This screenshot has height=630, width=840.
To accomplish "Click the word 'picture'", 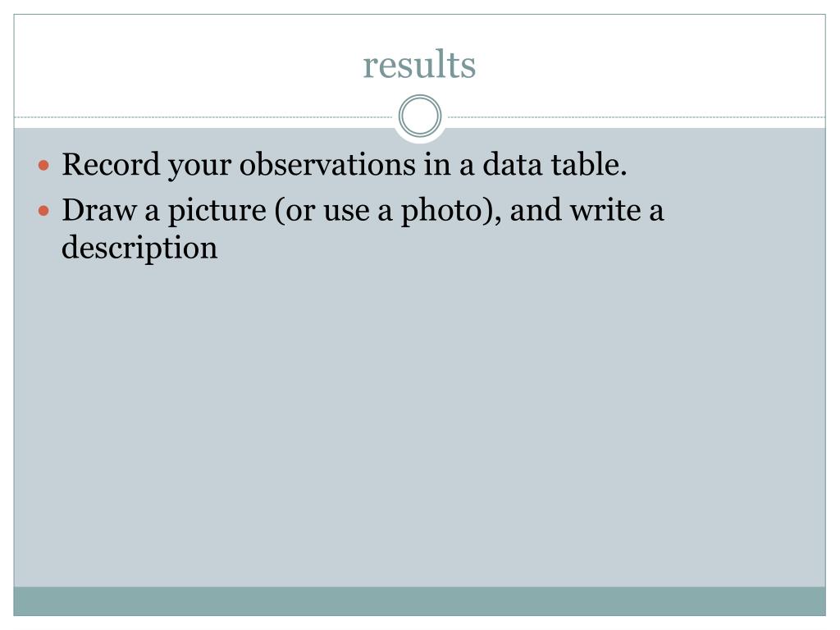I will coord(217,211).
